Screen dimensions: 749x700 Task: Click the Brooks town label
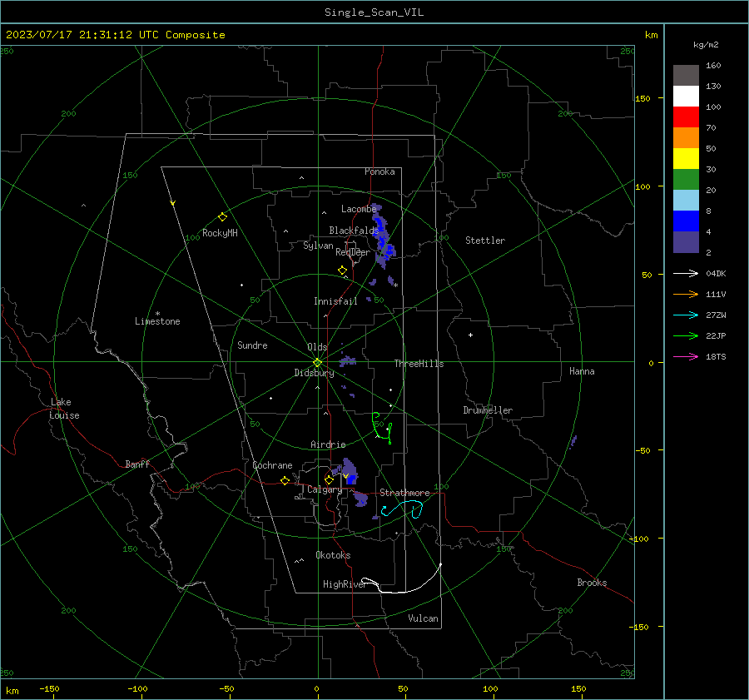point(592,583)
